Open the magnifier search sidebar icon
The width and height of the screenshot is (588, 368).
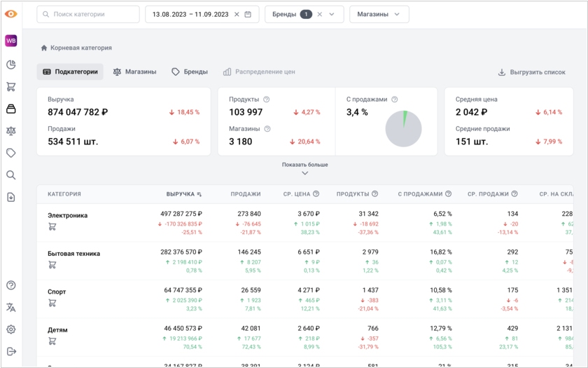coord(11,175)
